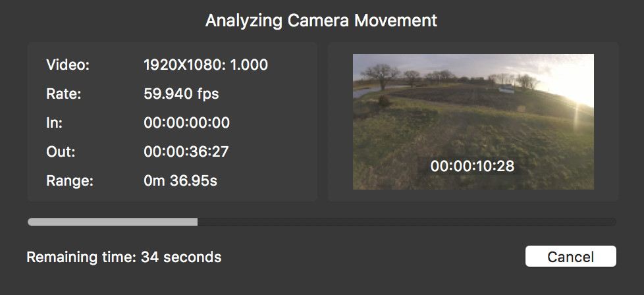644x295 pixels.
Task: Click the Cancel button
Action: coord(570,257)
